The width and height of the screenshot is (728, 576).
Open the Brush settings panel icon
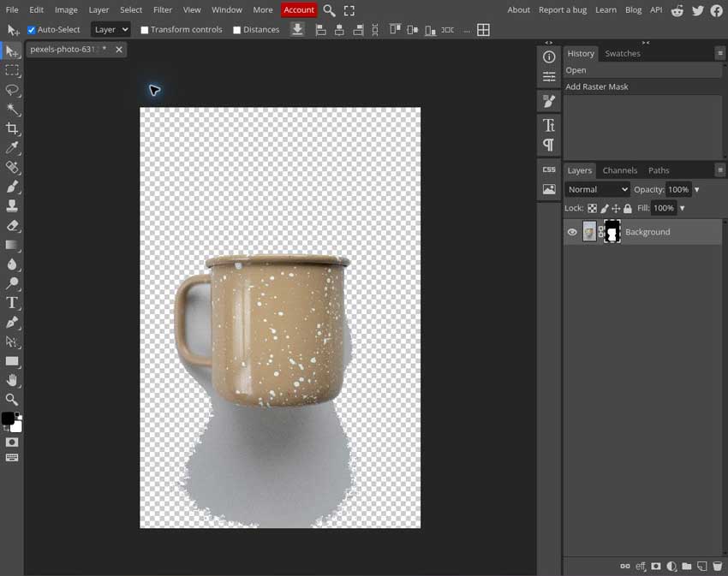click(549, 101)
